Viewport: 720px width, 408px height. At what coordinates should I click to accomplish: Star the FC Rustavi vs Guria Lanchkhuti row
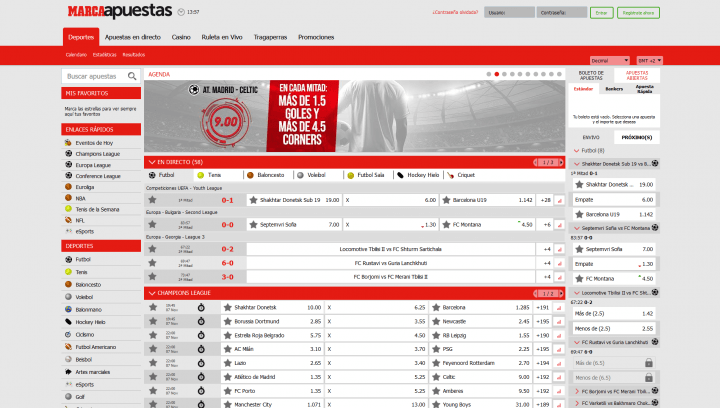click(x=152, y=263)
